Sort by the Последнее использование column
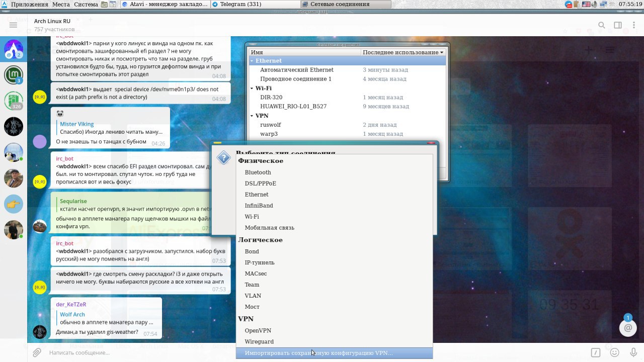This screenshot has width=644, height=362. (x=404, y=52)
